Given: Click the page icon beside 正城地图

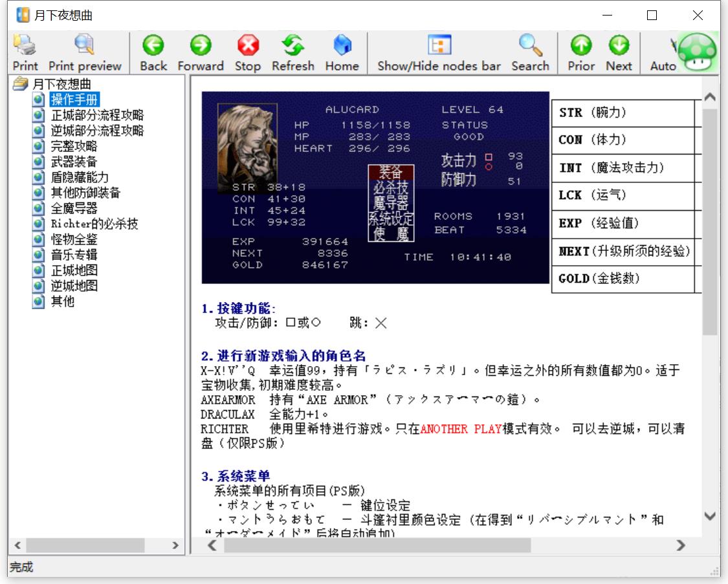Looking at the screenshot, I should click(x=39, y=270).
